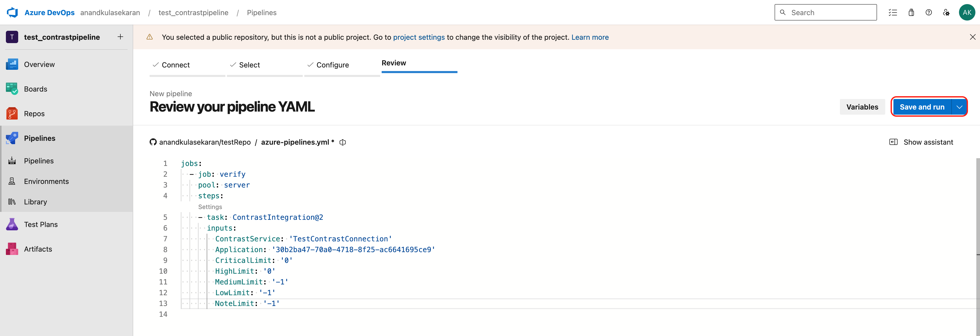Click the anandkulasekaran/testRepo path

[x=205, y=142]
